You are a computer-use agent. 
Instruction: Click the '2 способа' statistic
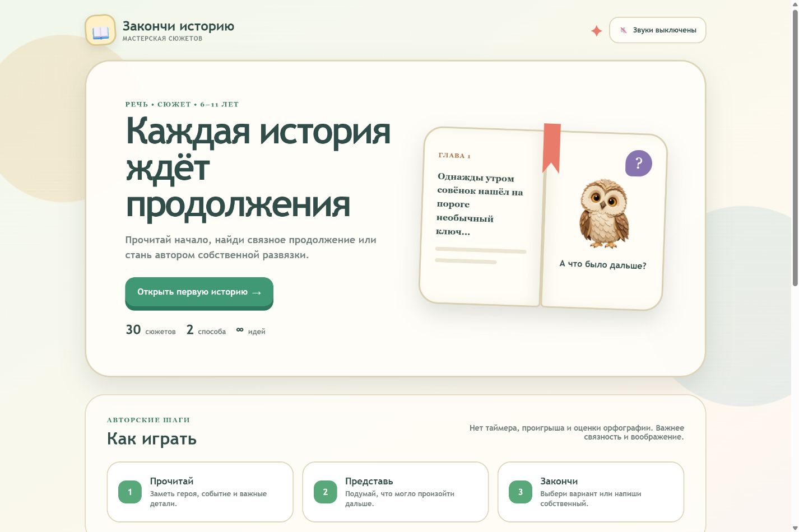coord(206,330)
